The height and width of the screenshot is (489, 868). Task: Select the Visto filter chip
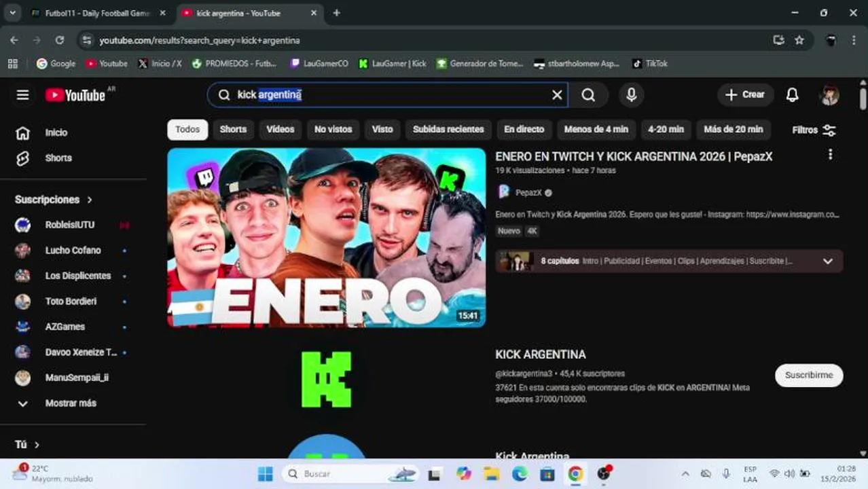click(382, 129)
